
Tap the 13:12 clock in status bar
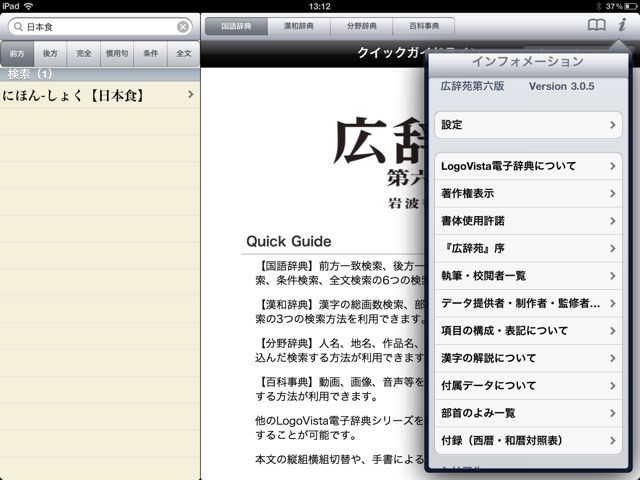(320, 6)
